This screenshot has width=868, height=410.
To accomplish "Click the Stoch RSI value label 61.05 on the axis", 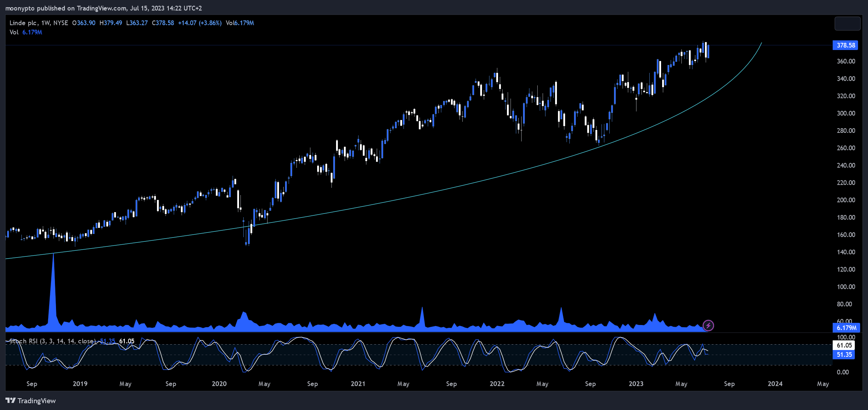I will pos(844,345).
